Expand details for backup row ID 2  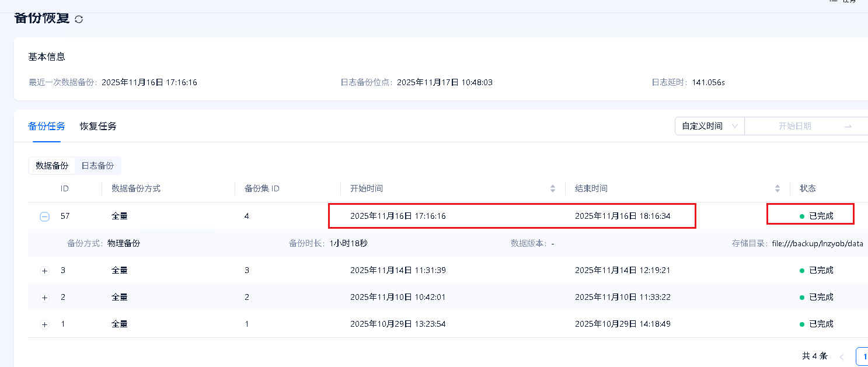click(45, 298)
